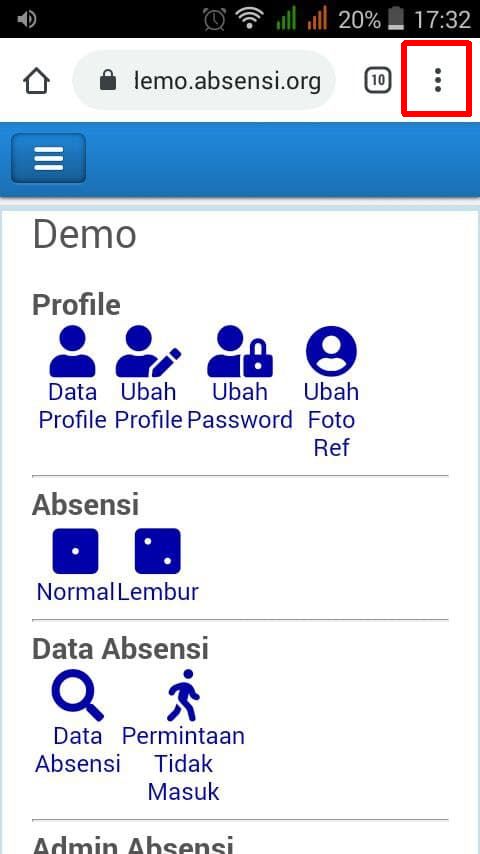The height and width of the screenshot is (854, 480).
Task: Tap the Ubah Profile pencil-person icon
Action: 148,351
